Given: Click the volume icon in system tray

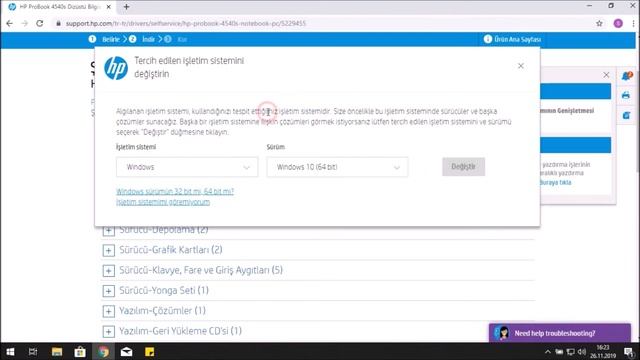Looking at the screenshot, I should click(x=582, y=352).
